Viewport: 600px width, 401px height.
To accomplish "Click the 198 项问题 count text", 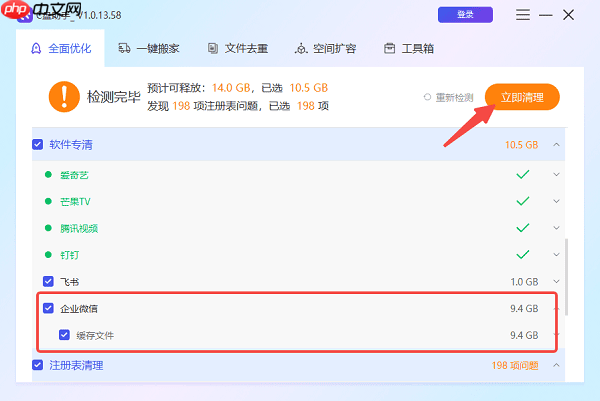I will coord(515,365).
